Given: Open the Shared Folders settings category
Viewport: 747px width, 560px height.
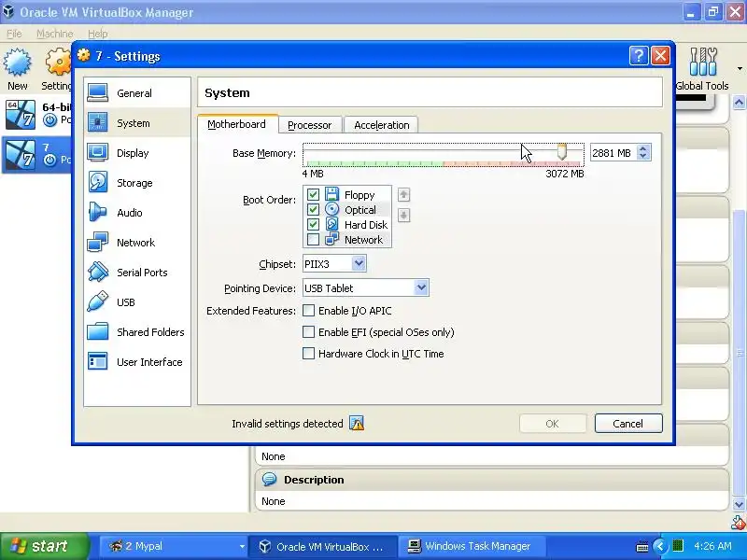Looking at the screenshot, I should tap(136, 332).
